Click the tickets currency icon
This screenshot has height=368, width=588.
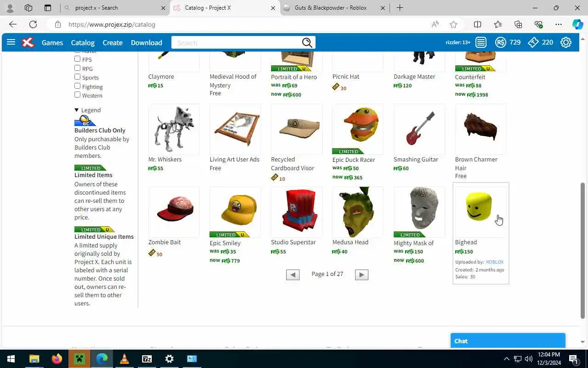(533, 42)
